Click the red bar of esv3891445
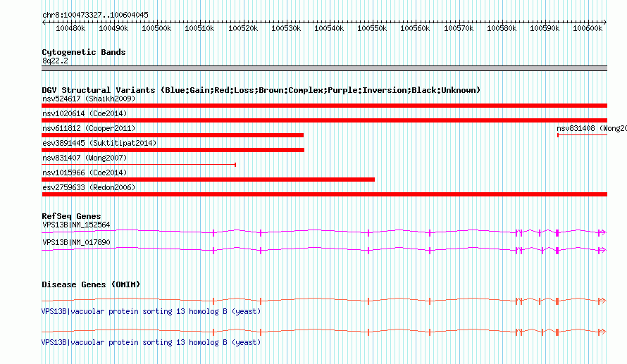 coord(173,150)
